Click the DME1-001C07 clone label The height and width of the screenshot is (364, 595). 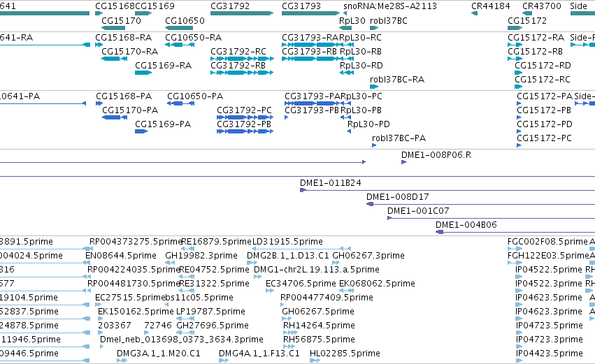[418, 211]
